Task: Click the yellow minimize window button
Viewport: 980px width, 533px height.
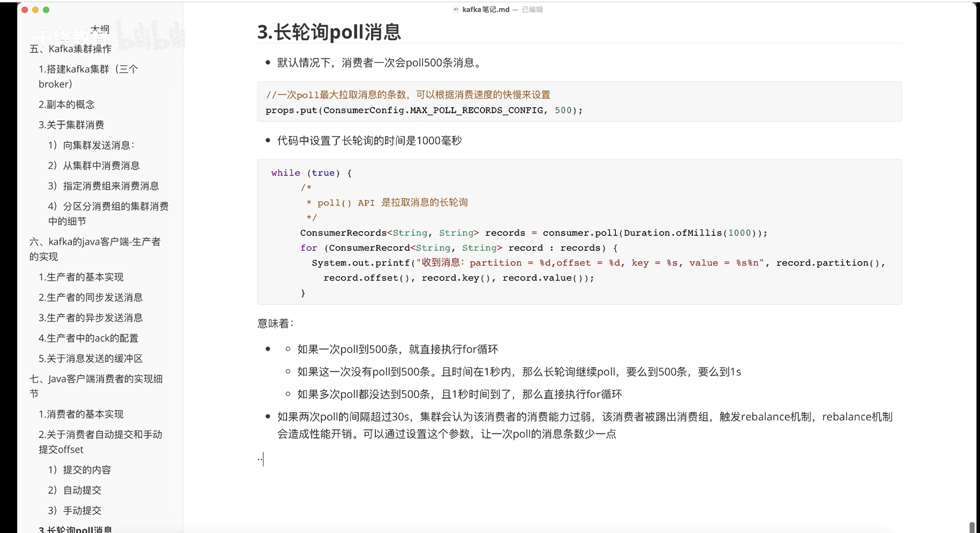Action: pos(35,10)
